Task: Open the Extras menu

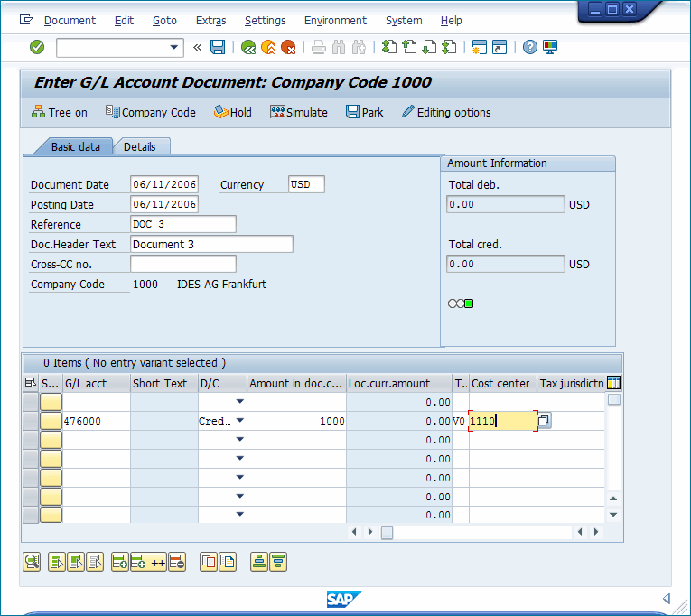Action: [211, 20]
